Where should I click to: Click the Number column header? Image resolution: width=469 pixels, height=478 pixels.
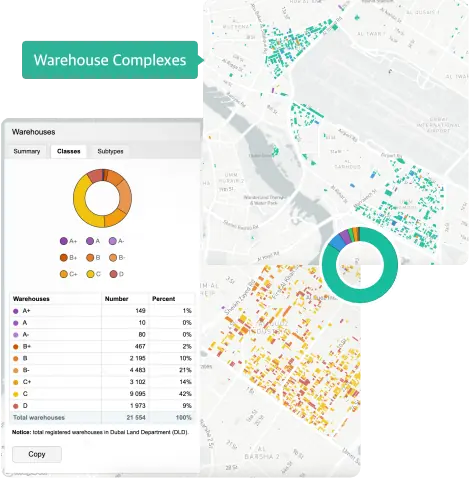click(x=116, y=299)
